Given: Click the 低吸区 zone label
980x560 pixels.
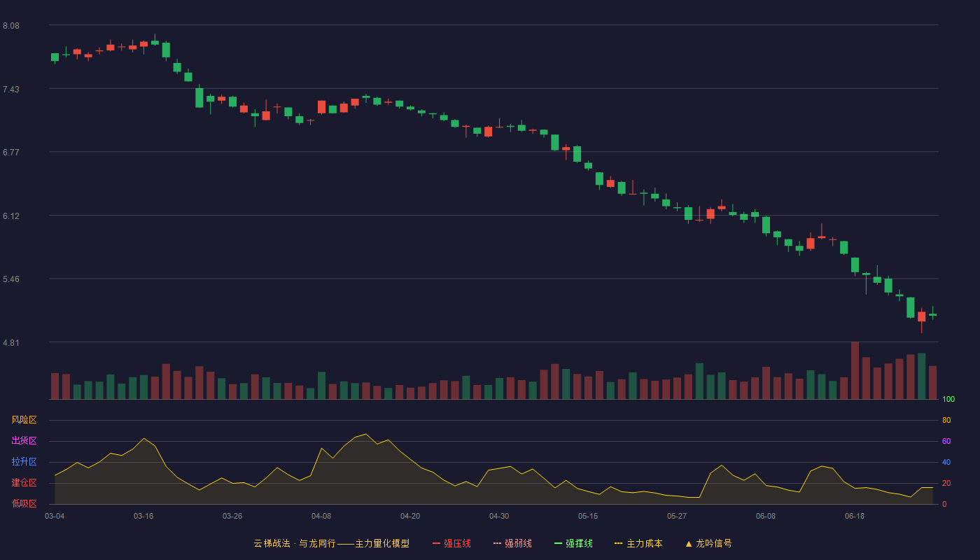Looking at the screenshot, I should [x=24, y=503].
